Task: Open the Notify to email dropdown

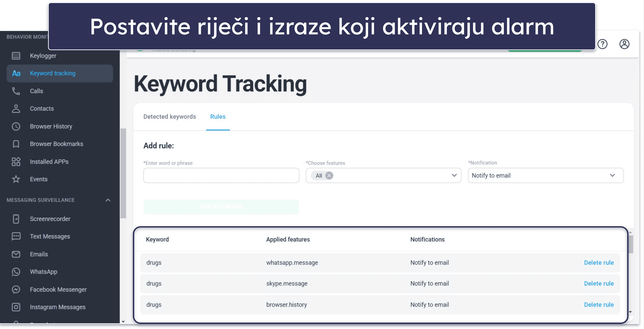Action: (546, 175)
